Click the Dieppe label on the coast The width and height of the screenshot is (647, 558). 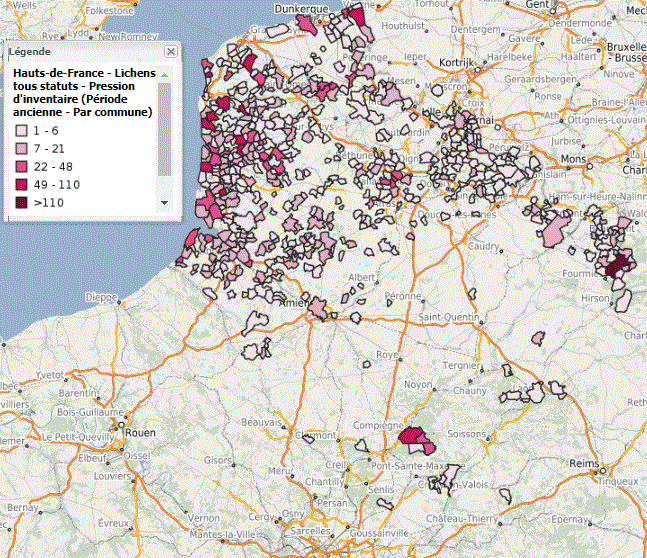point(101,297)
